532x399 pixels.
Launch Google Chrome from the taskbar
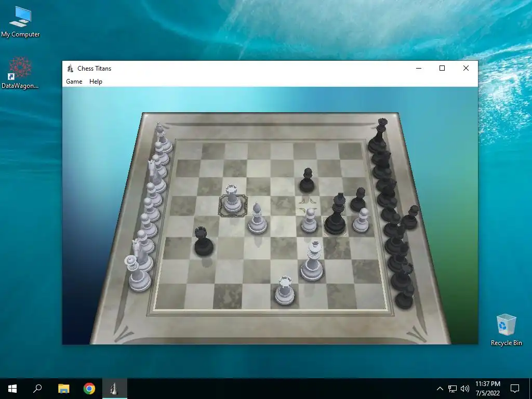(x=89, y=389)
